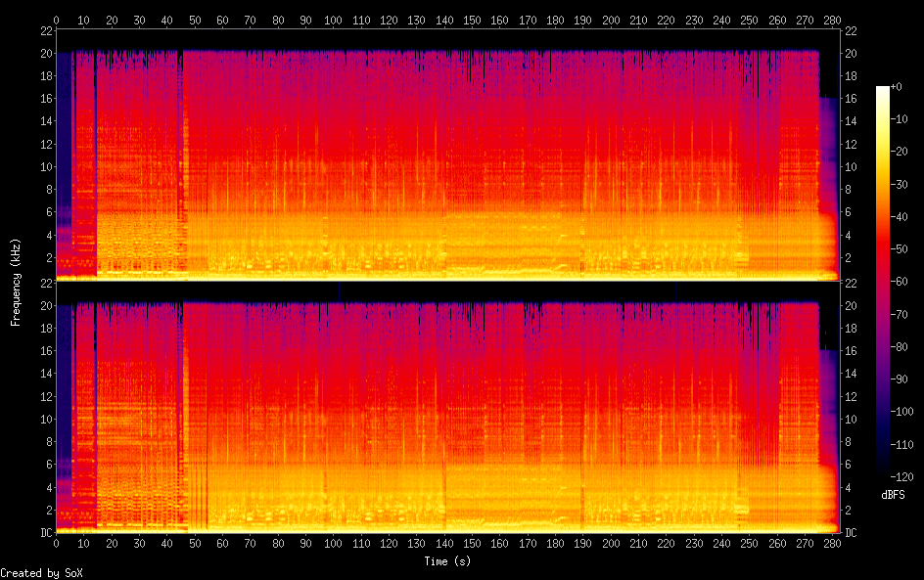The height and width of the screenshot is (580, 924).
Task: Click the 50 tick on the bottom time axis
Action: point(196,543)
